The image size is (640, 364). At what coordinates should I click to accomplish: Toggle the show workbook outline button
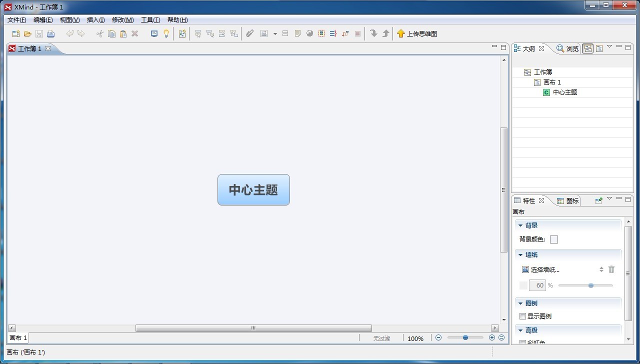click(587, 48)
